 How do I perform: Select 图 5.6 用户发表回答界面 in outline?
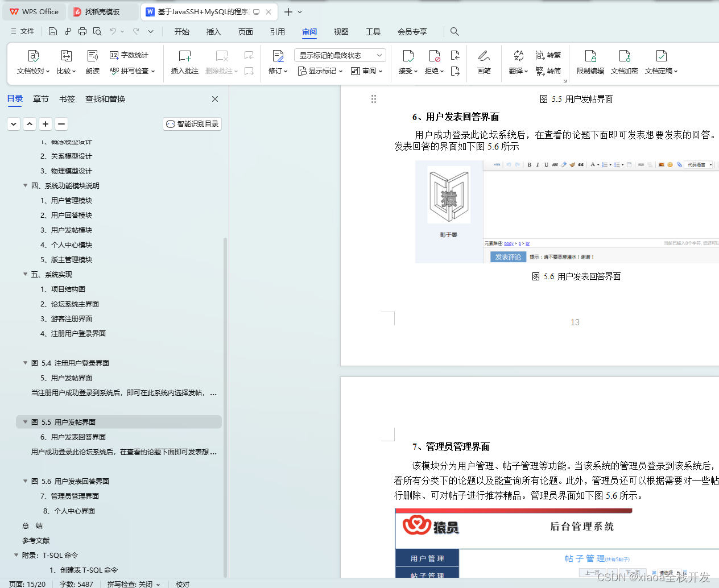pyautogui.click(x=68, y=481)
